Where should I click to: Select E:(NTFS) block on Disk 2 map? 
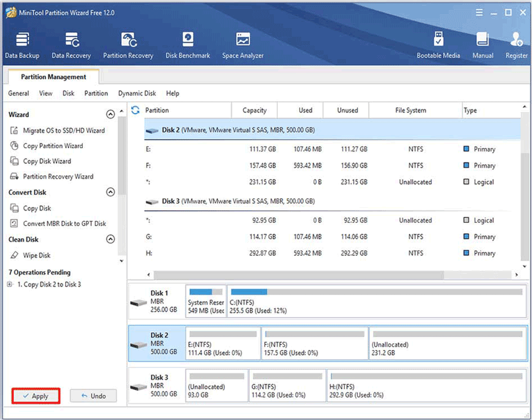coord(223,344)
